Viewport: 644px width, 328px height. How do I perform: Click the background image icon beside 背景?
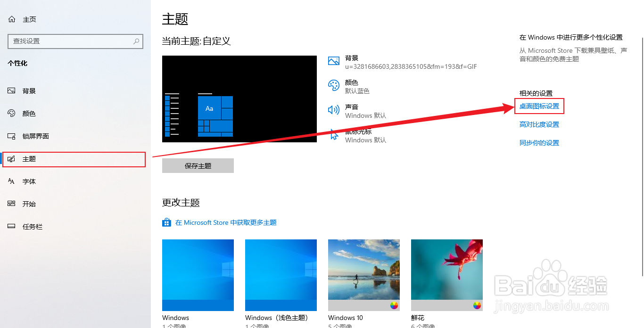point(334,61)
